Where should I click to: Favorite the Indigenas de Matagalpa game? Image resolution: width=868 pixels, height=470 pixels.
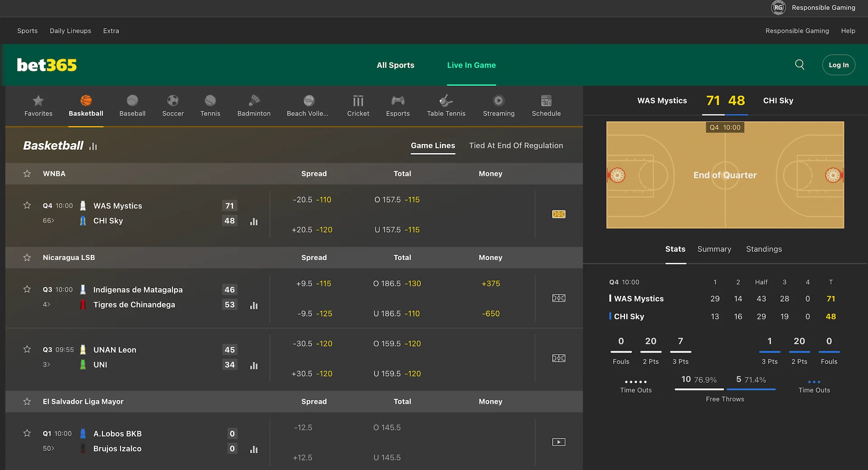27,289
